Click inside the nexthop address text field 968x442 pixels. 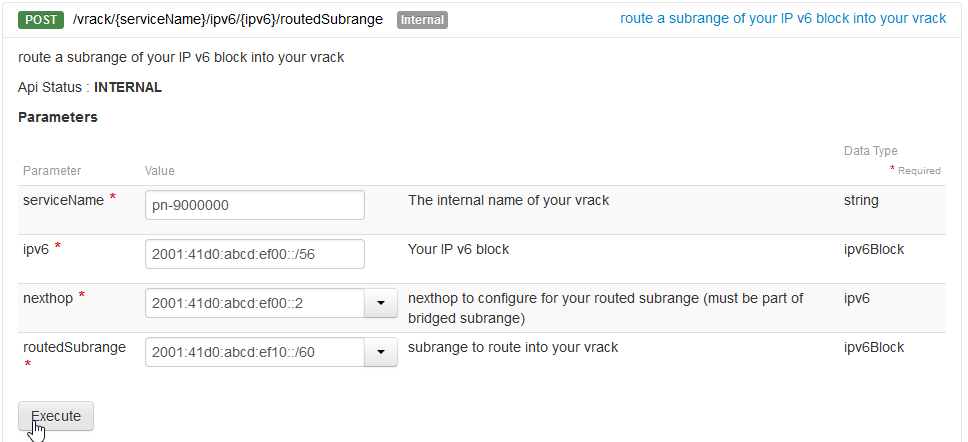pos(254,303)
